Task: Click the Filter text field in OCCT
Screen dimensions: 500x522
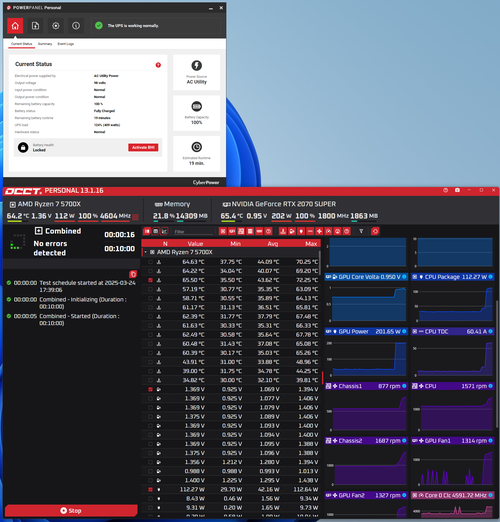Action: point(193,231)
